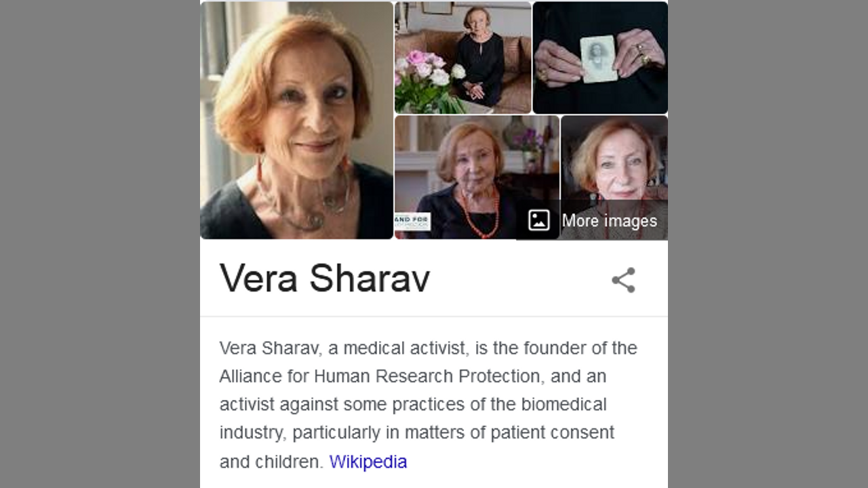This screenshot has width=868, height=488.
Task: Open the photo of woman seated on sofa
Action: coord(463,58)
